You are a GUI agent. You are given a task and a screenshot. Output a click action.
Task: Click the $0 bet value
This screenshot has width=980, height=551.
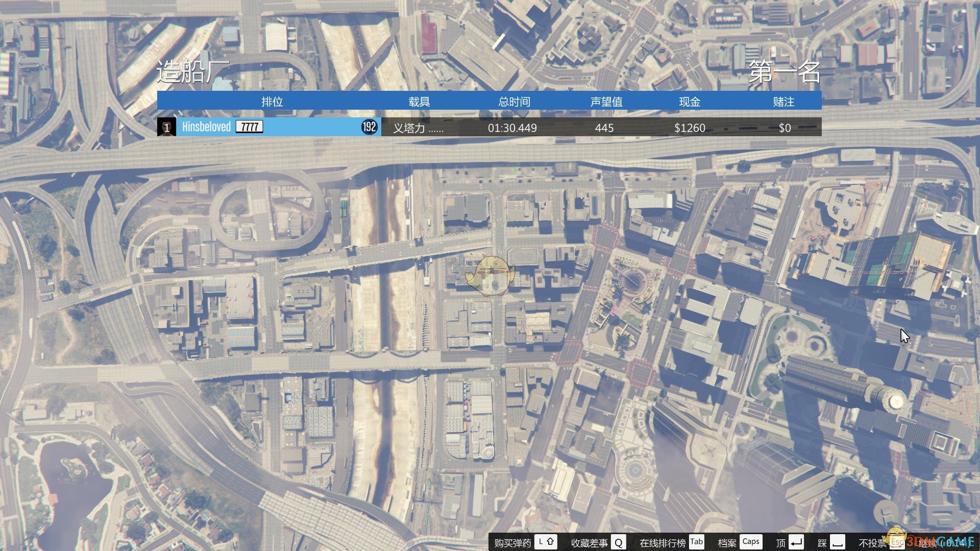(x=785, y=128)
